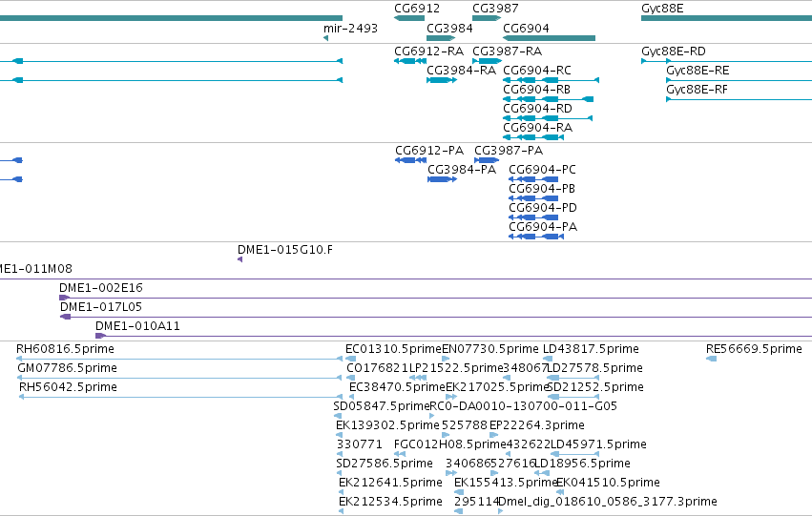This screenshot has height=516, width=812.
Task: Click transcript CG3987-RA label
Action: (507, 52)
